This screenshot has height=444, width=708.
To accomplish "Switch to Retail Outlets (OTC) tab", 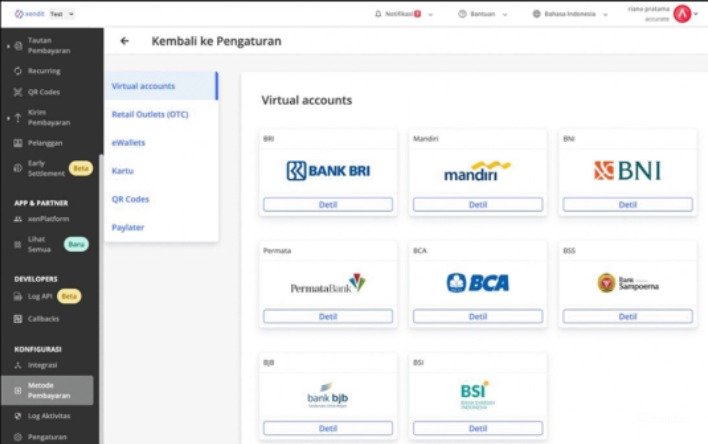I will (x=161, y=114).
